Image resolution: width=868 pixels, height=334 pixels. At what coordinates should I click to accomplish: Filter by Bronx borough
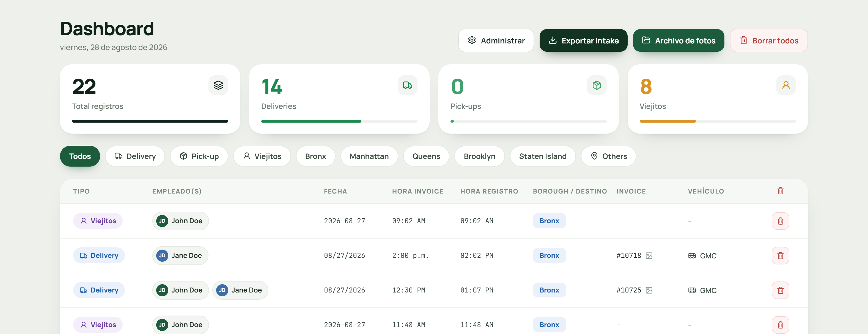[315, 156]
